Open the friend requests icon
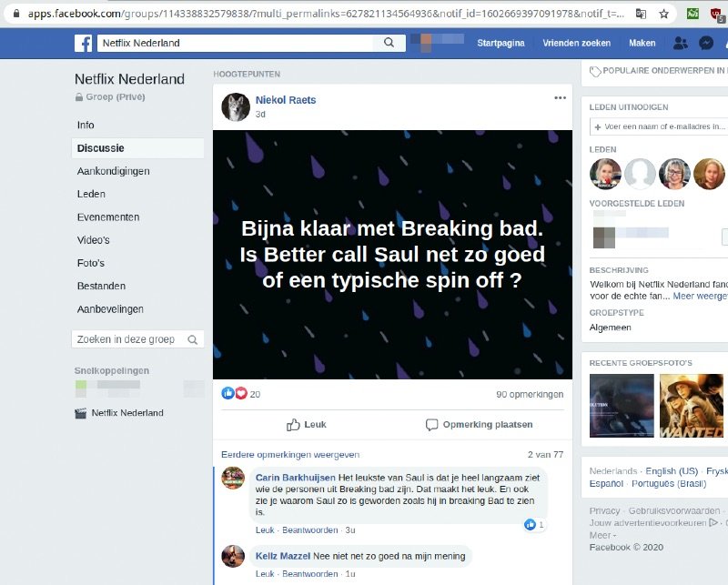This screenshot has width=728, height=585. click(x=680, y=43)
